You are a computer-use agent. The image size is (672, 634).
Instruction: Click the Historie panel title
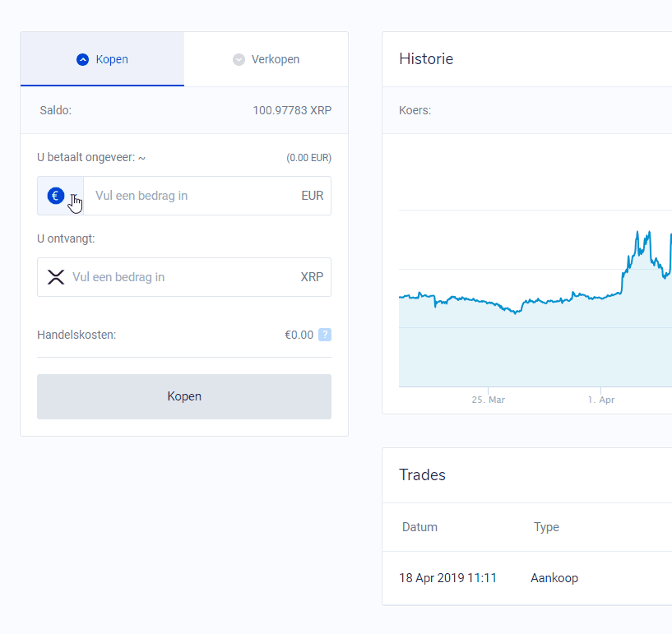[426, 58]
